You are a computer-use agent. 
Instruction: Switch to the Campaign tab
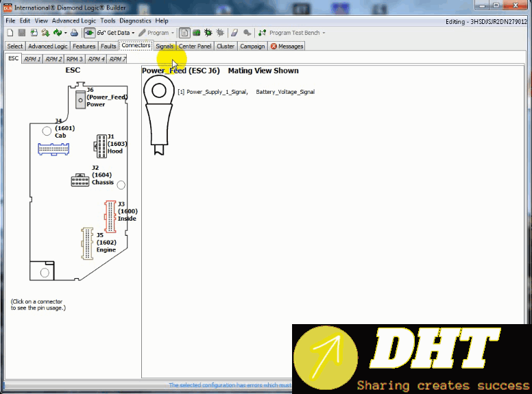click(x=252, y=46)
